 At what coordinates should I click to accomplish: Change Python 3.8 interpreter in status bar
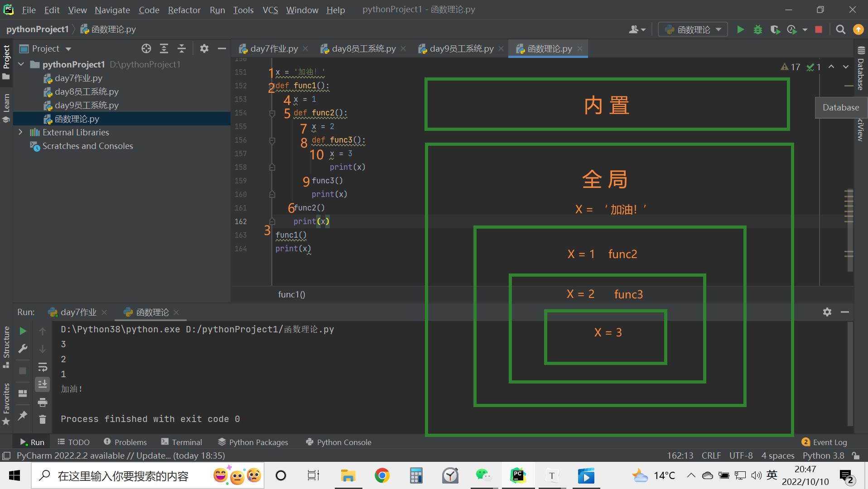(x=823, y=455)
